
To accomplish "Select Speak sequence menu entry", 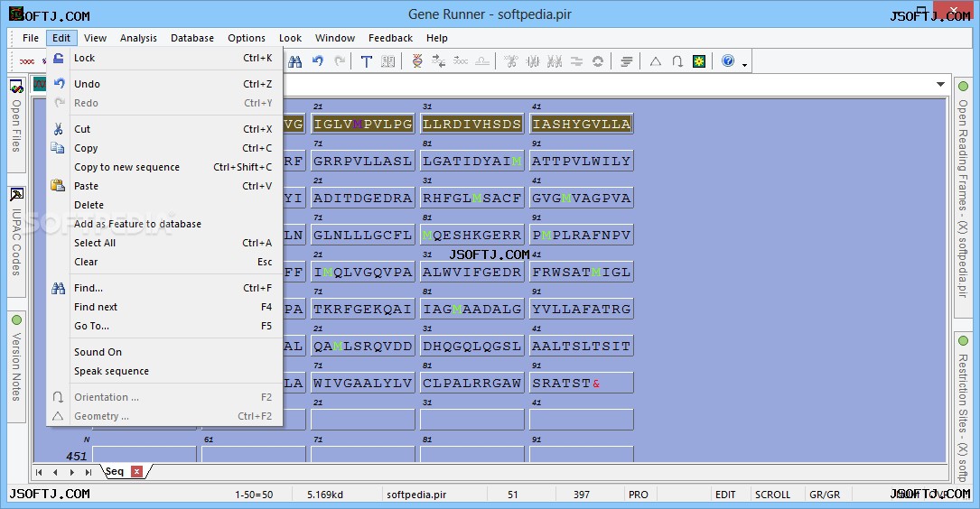I will pos(165,371).
